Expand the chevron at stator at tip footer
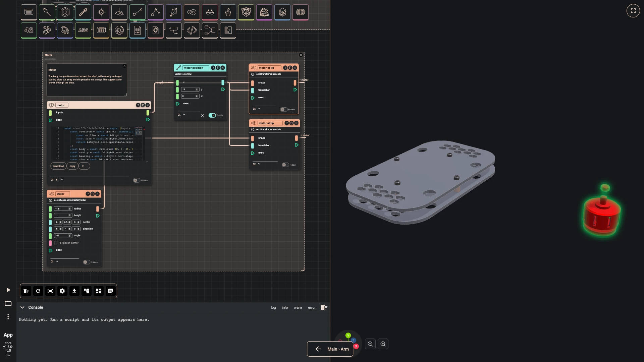The height and width of the screenshot is (362, 644). coord(259,164)
